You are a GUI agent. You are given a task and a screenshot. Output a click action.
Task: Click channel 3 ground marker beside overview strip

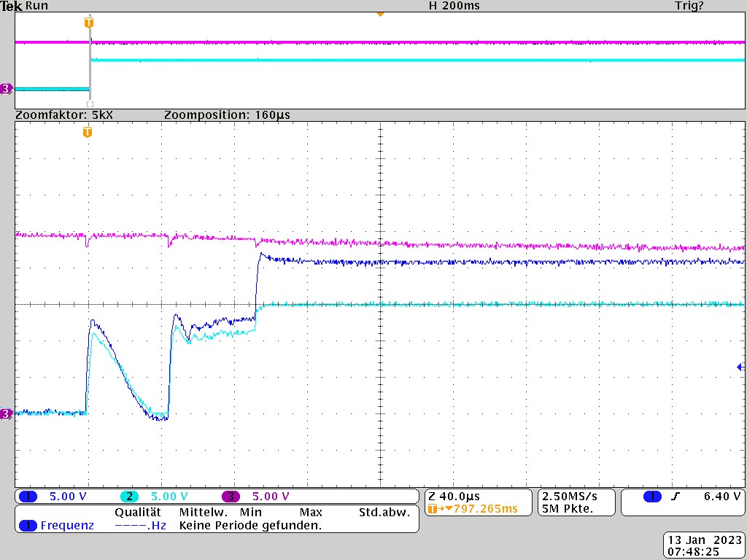pyautogui.click(x=6, y=88)
